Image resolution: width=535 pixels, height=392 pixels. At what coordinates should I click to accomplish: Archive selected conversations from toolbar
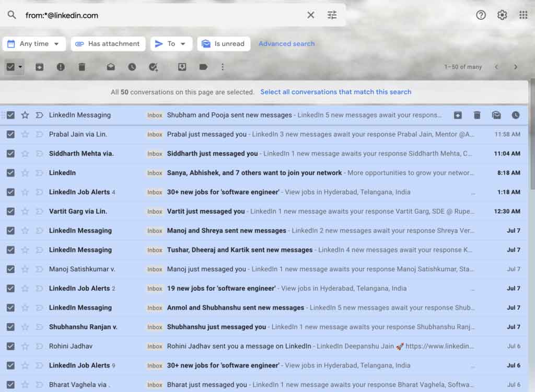(40, 67)
